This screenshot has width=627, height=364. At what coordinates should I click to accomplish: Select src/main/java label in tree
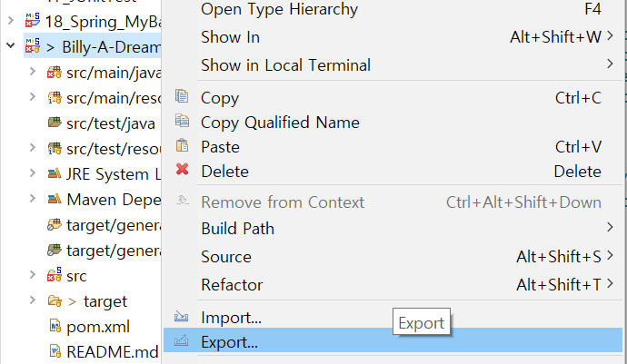[114, 74]
